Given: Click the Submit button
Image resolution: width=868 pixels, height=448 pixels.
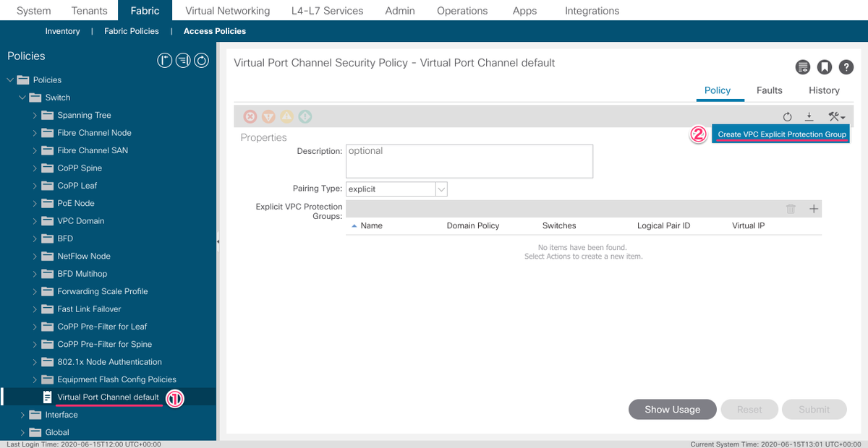Looking at the screenshot, I should tap(814, 409).
